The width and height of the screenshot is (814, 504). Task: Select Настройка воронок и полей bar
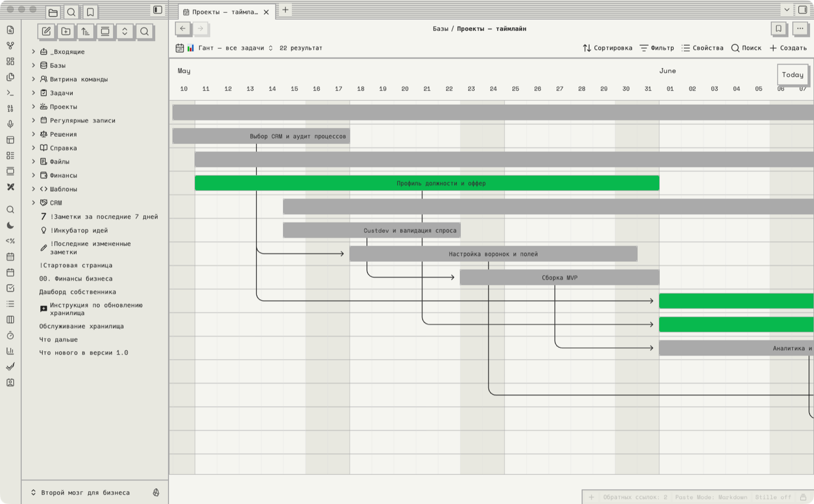click(493, 254)
